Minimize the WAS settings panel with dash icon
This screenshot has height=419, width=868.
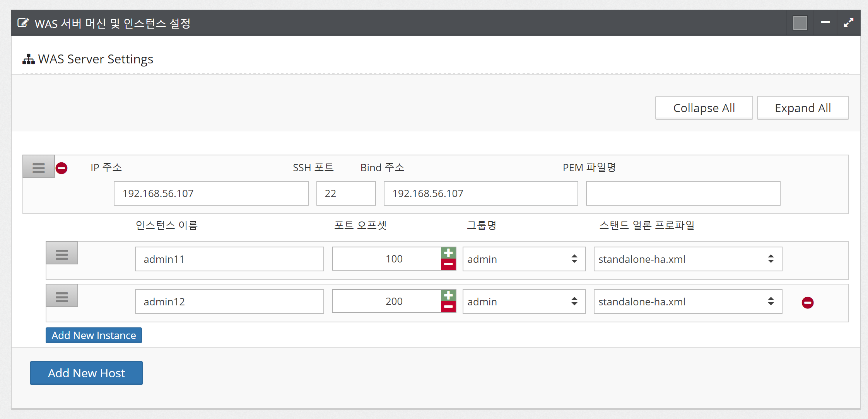(x=825, y=22)
